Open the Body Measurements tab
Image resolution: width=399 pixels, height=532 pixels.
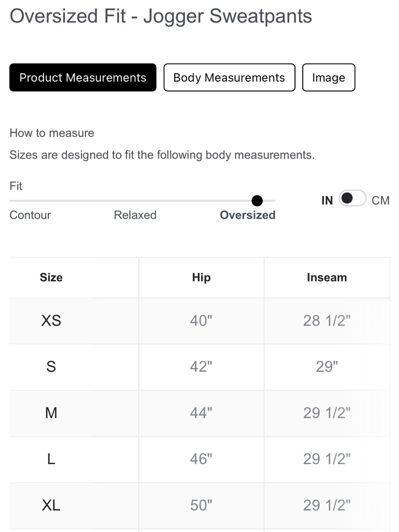pyautogui.click(x=229, y=77)
